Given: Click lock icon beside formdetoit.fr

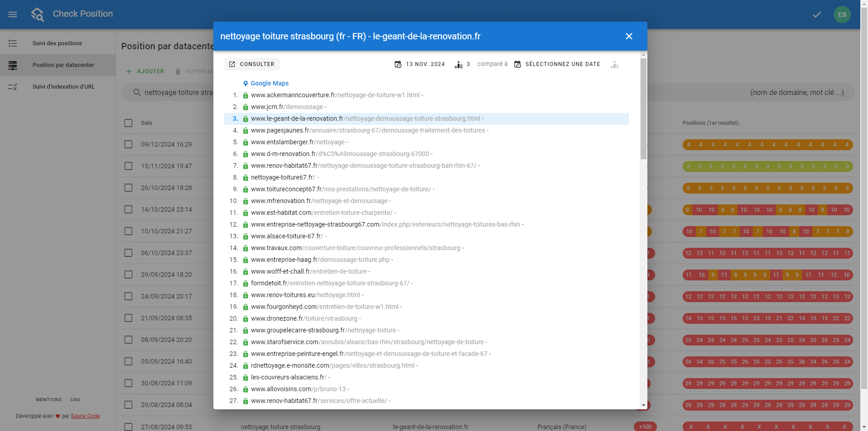Looking at the screenshot, I should click(245, 284).
